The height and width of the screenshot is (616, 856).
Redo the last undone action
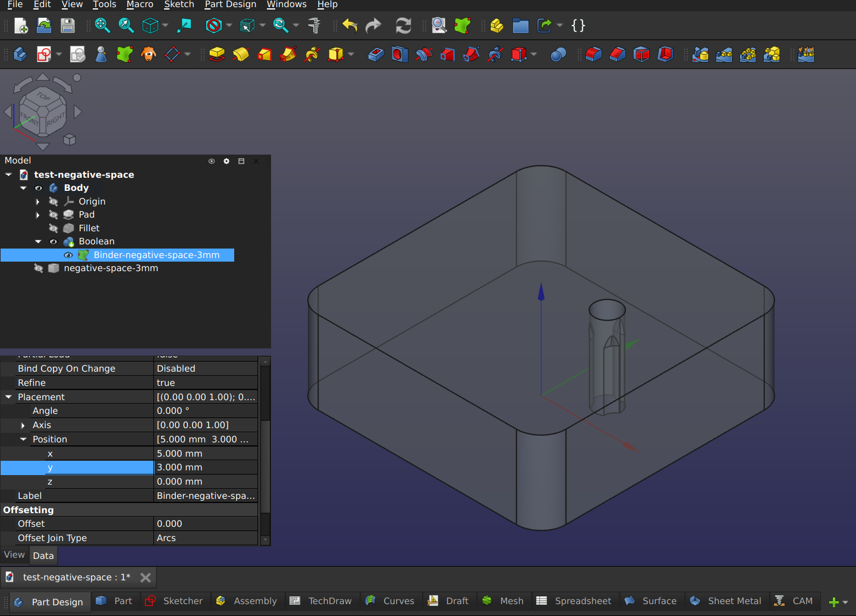tap(373, 26)
